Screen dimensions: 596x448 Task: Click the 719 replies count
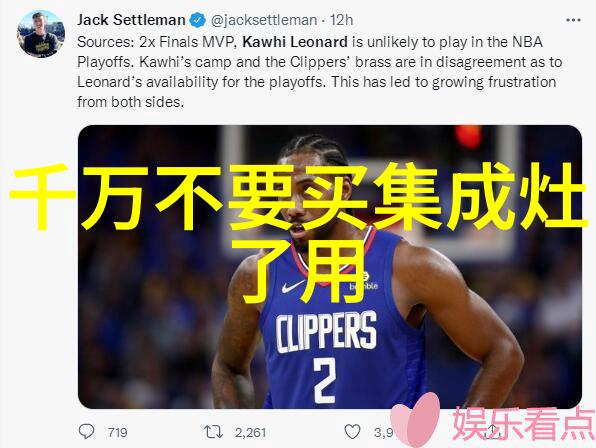click(x=117, y=432)
